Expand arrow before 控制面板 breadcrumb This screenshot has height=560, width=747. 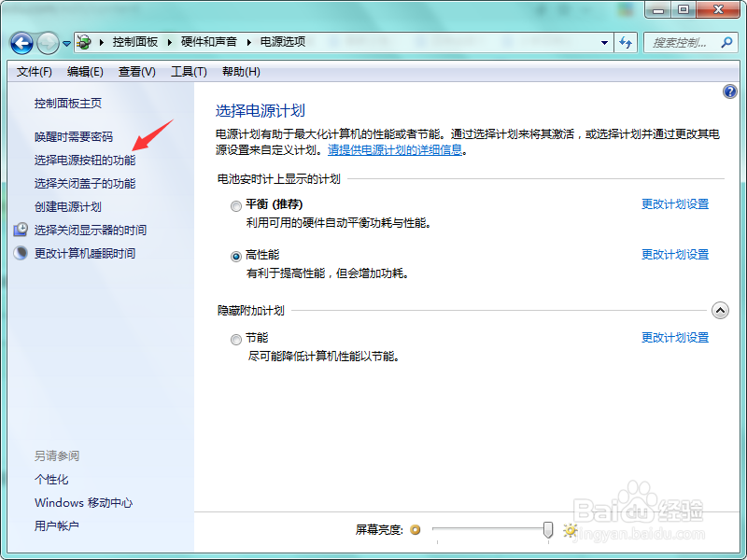point(102,42)
